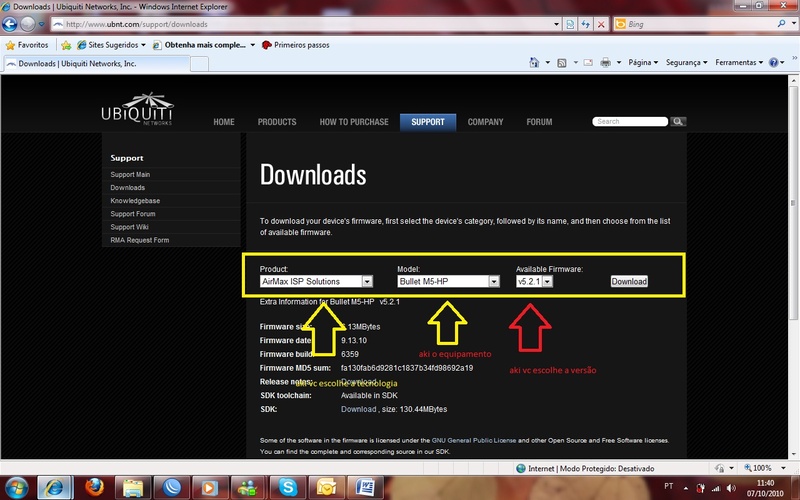Open the Primeiros passos bookmark

pos(295,45)
